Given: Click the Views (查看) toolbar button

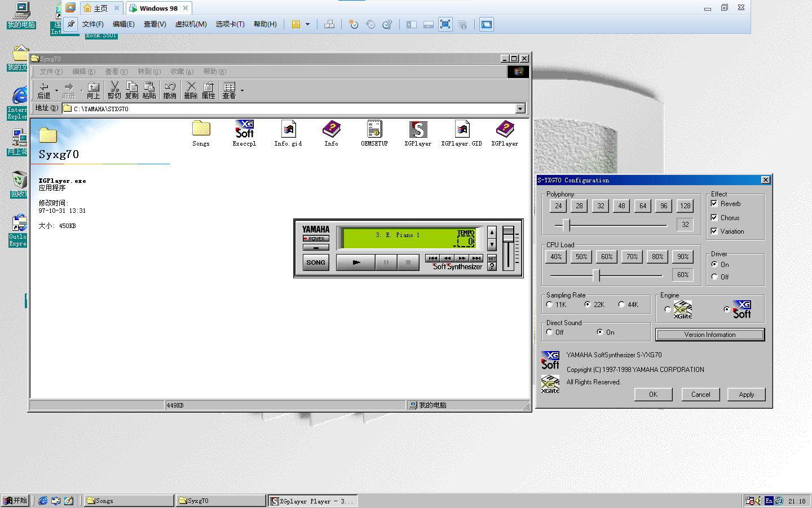Looking at the screenshot, I should 229,90.
